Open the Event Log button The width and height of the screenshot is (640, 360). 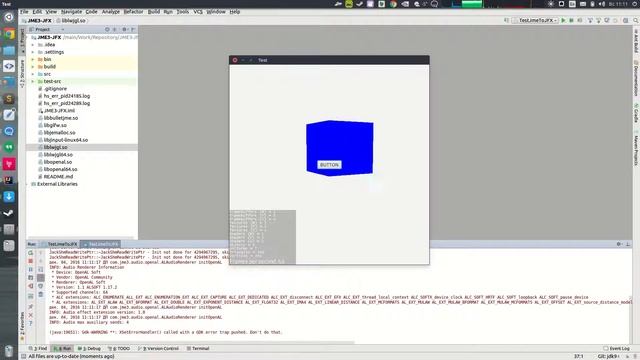click(616, 349)
